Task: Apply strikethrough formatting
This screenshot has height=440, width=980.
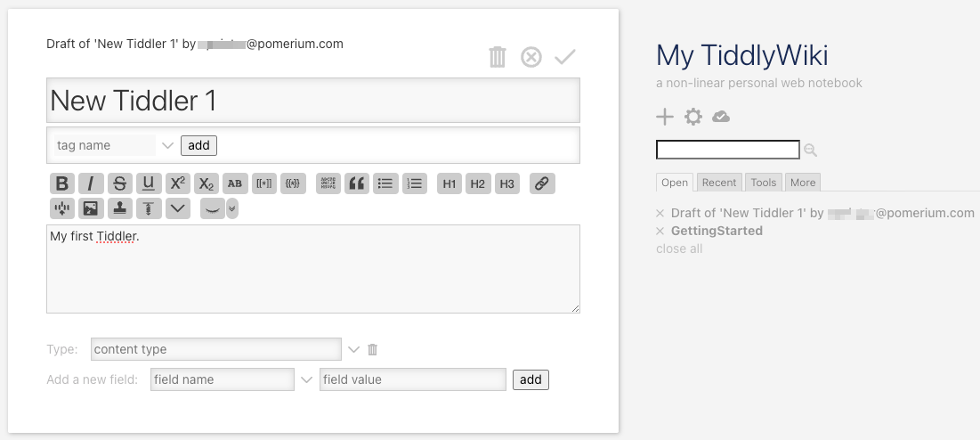Action: [x=120, y=183]
